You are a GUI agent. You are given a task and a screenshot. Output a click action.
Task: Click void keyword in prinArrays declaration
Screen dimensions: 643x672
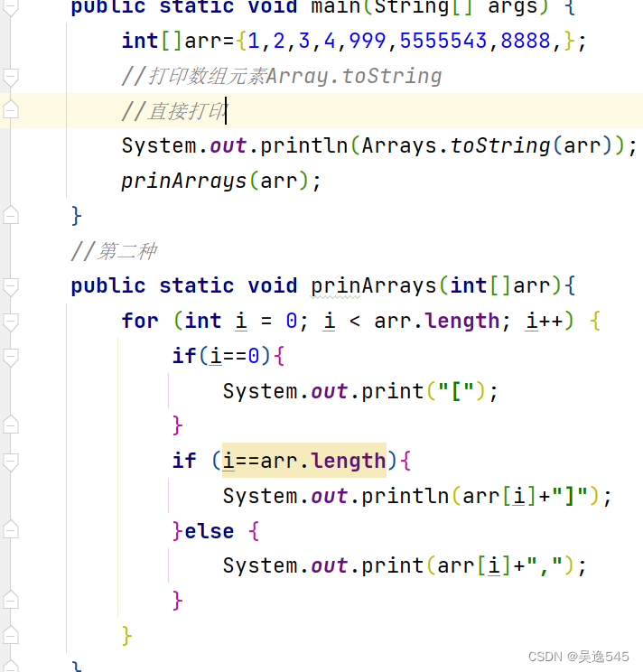click(x=273, y=285)
